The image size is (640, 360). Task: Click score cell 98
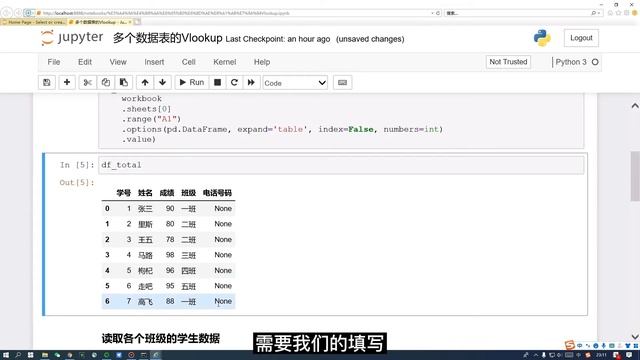click(170, 255)
